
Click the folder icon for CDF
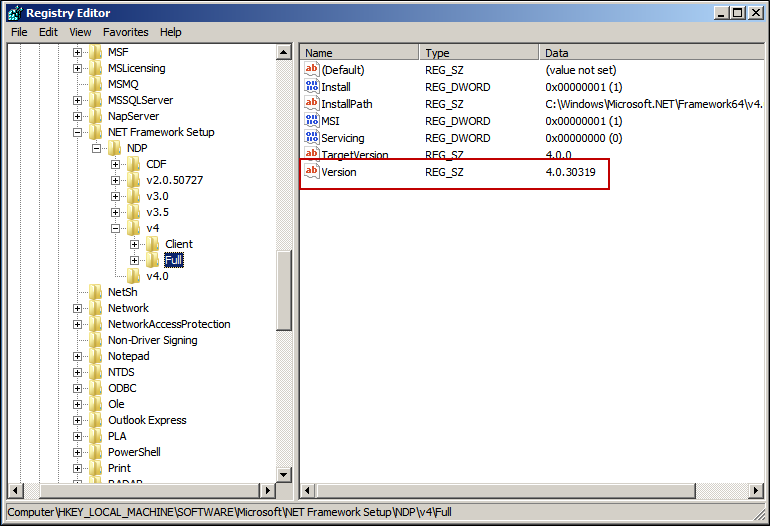tap(134, 164)
